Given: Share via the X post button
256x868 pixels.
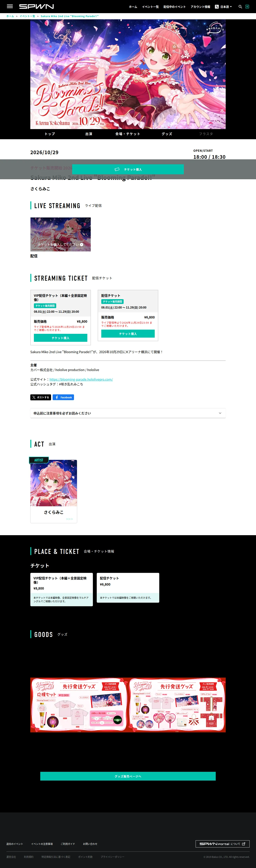Looking at the screenshot, I should coord(40,397).
